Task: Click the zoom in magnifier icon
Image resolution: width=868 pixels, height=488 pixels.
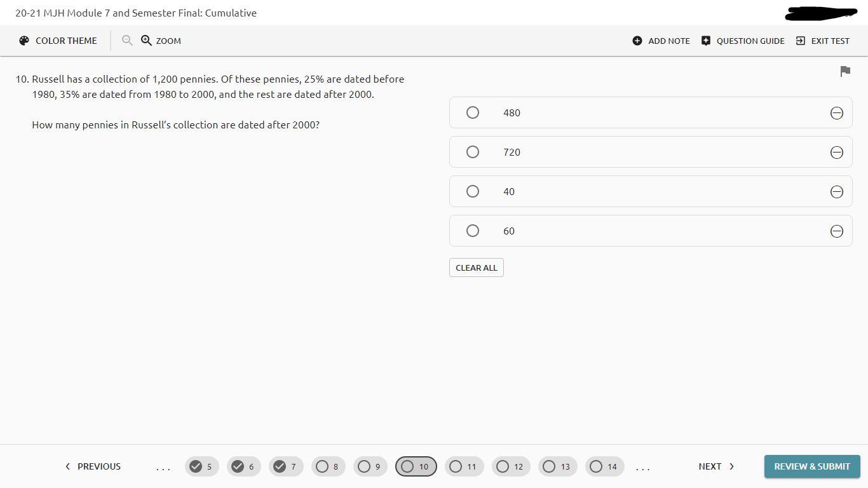Action: tap(147, 41)
